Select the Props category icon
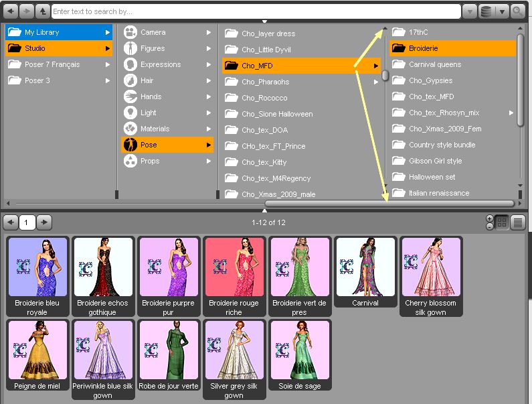 [130, 161]
